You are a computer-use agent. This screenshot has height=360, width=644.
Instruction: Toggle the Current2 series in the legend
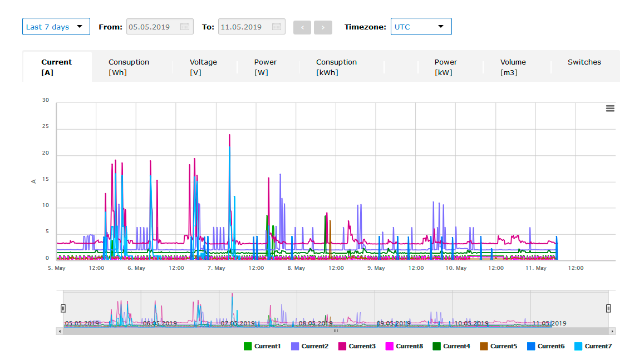309,347
